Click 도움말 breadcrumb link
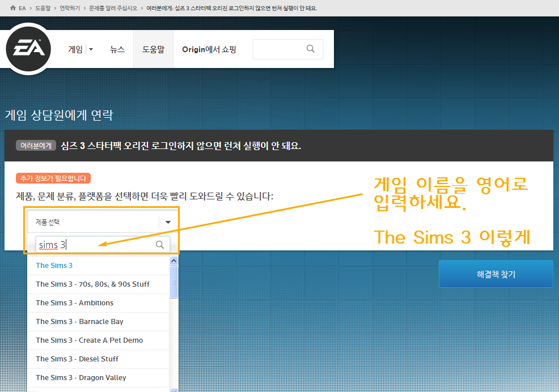559x392 pixels. [x=43, y=8]
